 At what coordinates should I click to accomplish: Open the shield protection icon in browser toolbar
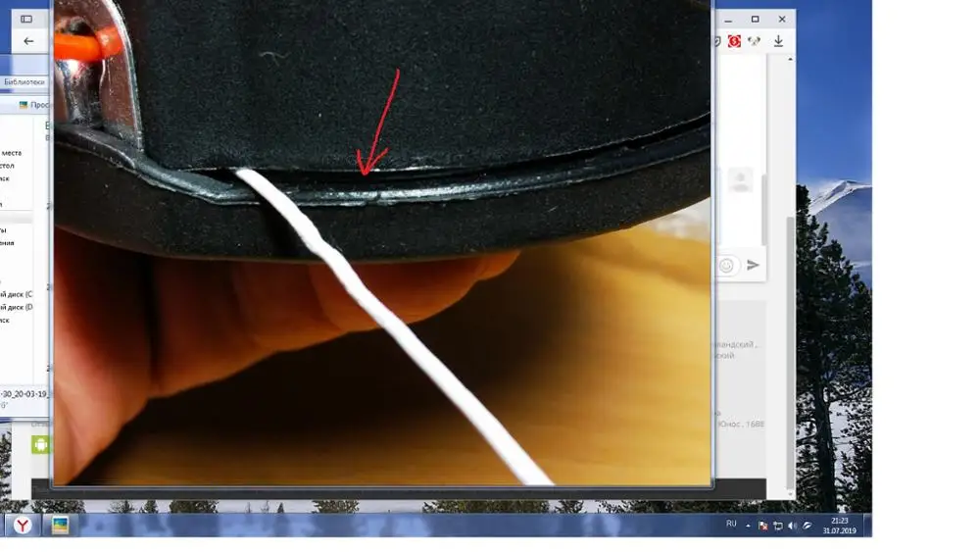point(717,41)
